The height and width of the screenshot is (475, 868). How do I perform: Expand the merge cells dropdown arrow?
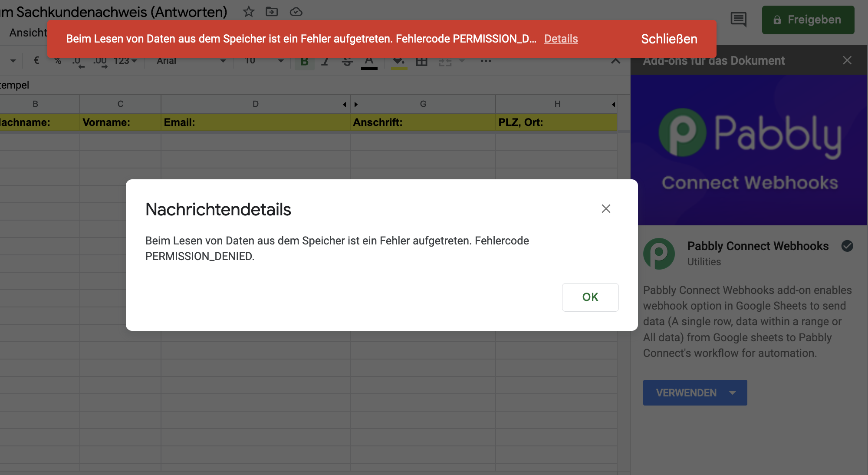462,61
